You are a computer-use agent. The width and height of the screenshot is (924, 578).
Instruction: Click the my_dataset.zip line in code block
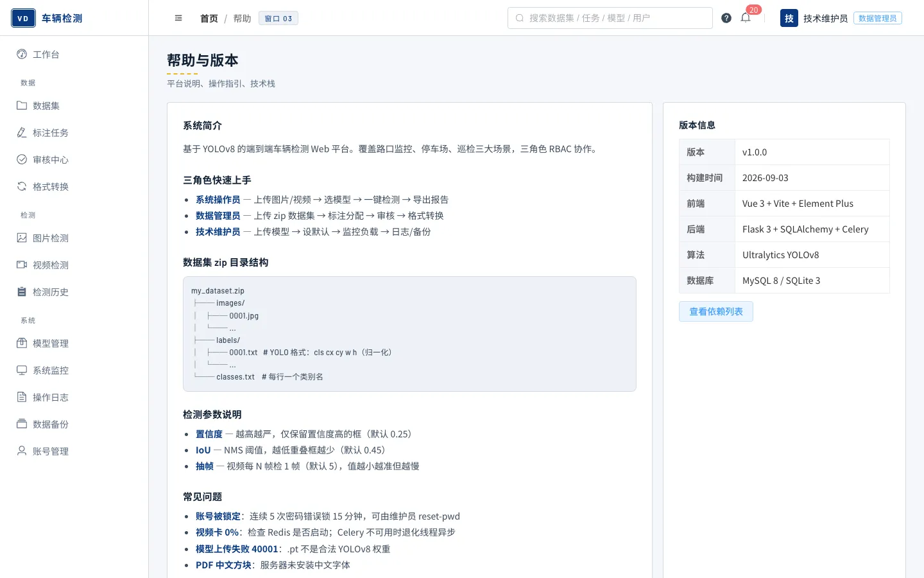coord(218,291)
